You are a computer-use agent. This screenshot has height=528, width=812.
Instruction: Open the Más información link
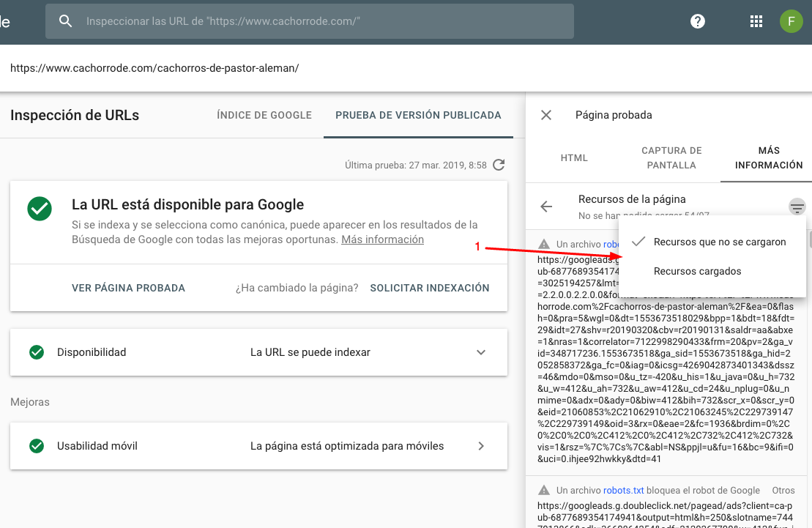382,239
